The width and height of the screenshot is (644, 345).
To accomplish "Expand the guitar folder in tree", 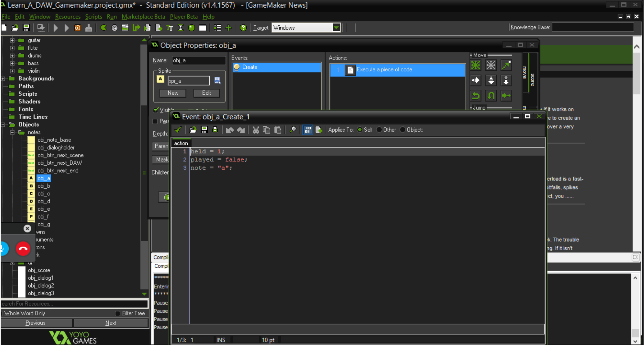I will pos(12,40).
